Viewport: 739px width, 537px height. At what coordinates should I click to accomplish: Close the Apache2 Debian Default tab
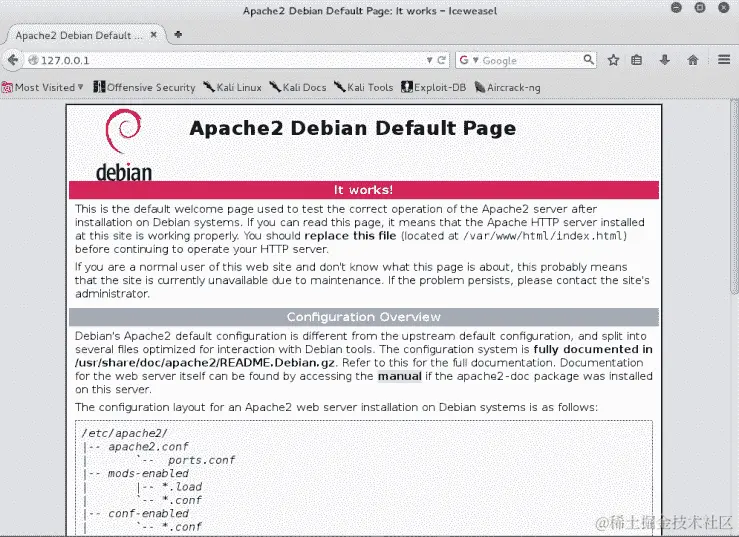[154, 35]
